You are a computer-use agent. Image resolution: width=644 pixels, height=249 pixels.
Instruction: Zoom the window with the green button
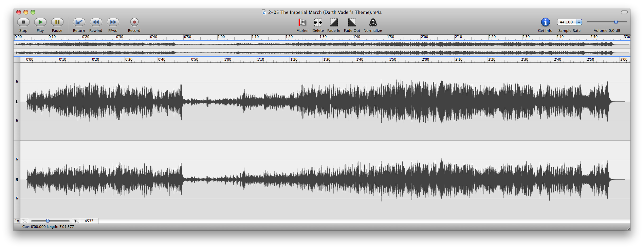coord(33,12)
